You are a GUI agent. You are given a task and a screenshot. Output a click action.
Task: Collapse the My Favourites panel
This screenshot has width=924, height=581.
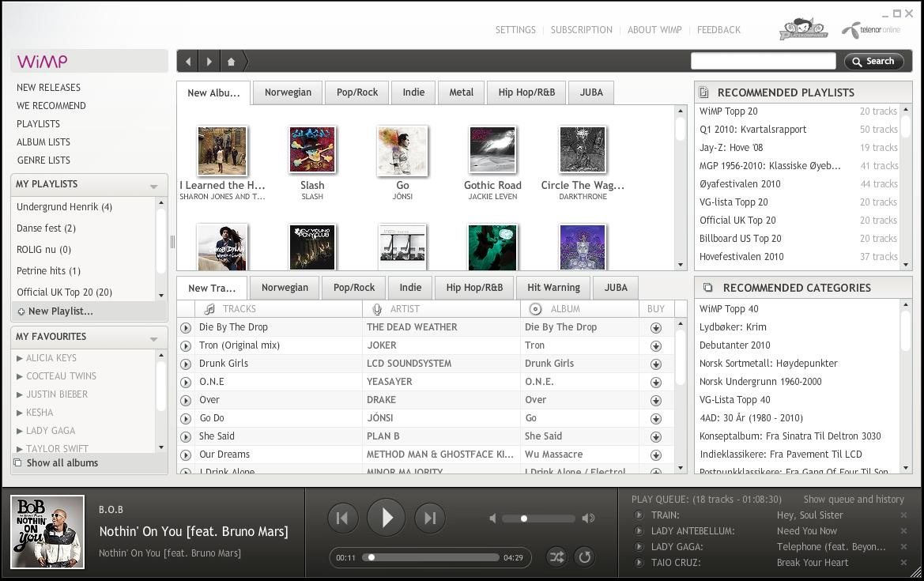pyautogui.click(x=153, y=338)
